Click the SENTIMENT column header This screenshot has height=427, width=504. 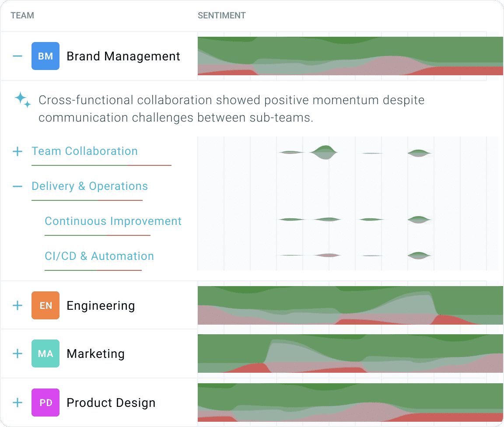pyautogui.click(x=221, y=16)
